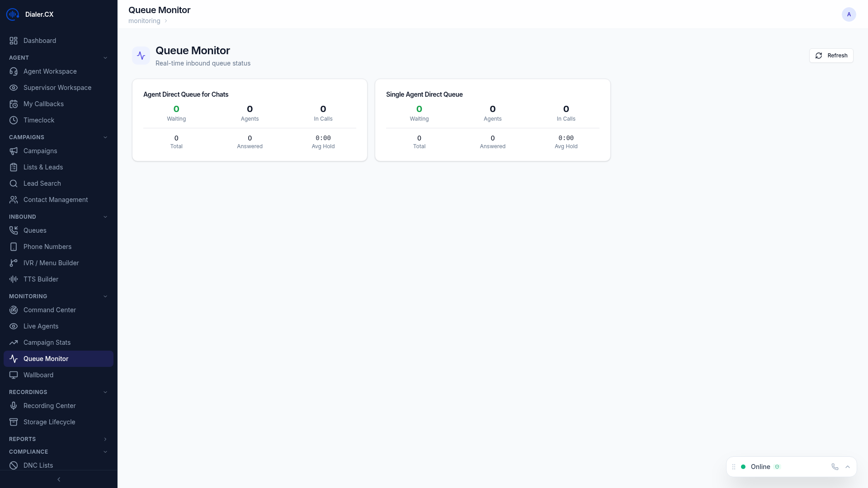
Task: Toggle the Online presence status indicator
Action: coord(743,467)
